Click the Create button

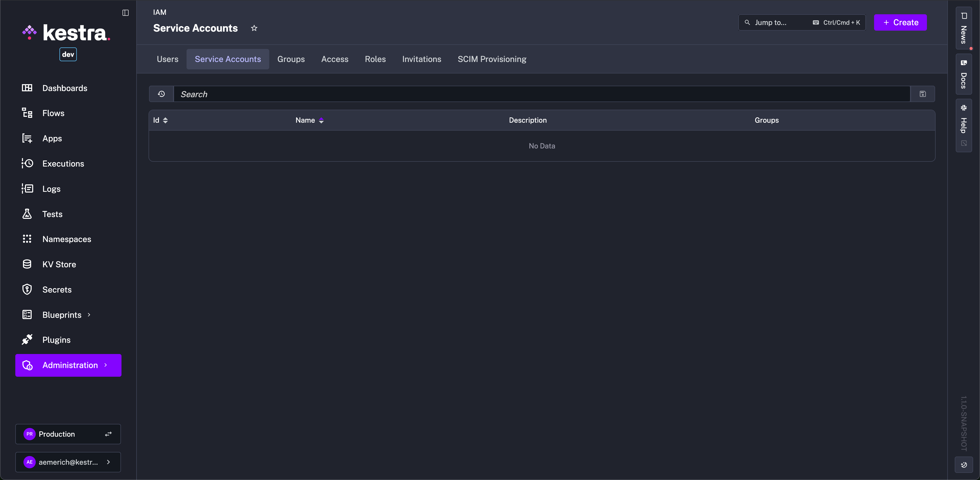(x=900, y=22)
